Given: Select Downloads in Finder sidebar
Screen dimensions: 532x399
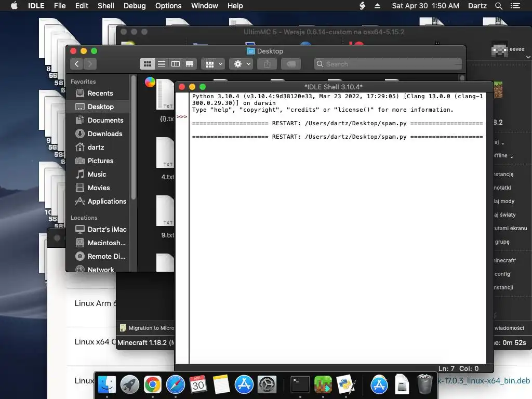Looking at the screenshot, I should coord(98,134).
